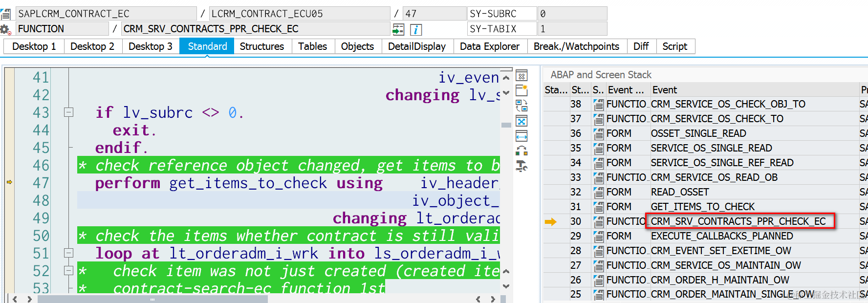Open the Data Explorer tab
The image size is (868, 303).
click(x=490, y=46)
